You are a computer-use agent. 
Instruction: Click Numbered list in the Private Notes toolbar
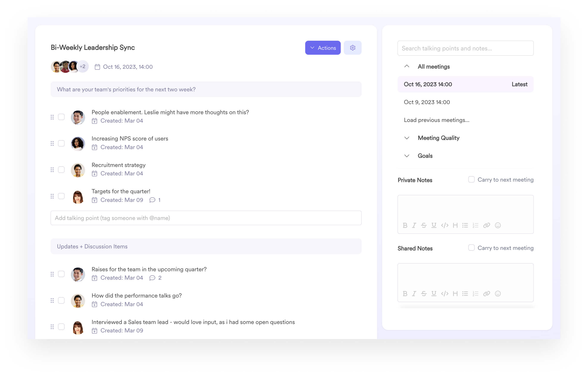point(475,225)
